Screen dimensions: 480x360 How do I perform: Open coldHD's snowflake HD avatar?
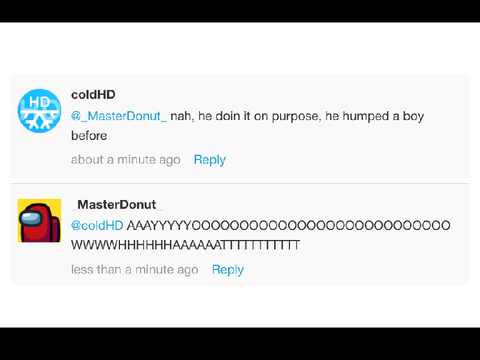coord(39,111)
